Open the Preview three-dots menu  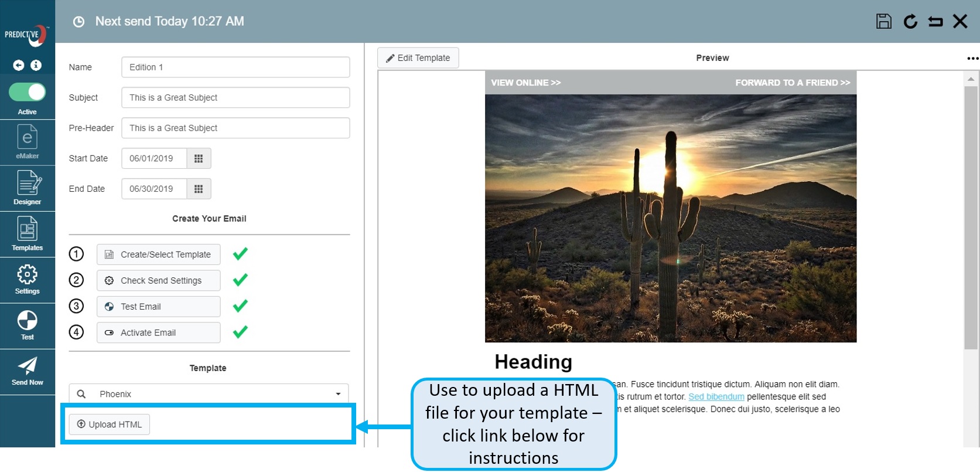tap(972, 58)
